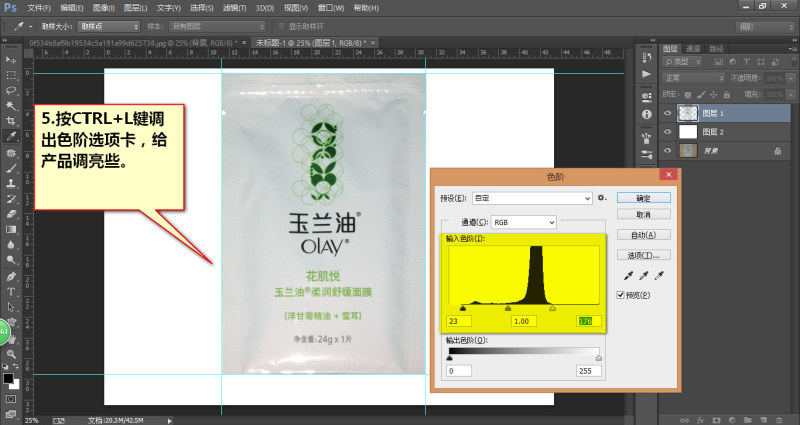800x425 pixels.
Task: Hide the 背景 layer eye icon
Action: [x=667, y=151]
